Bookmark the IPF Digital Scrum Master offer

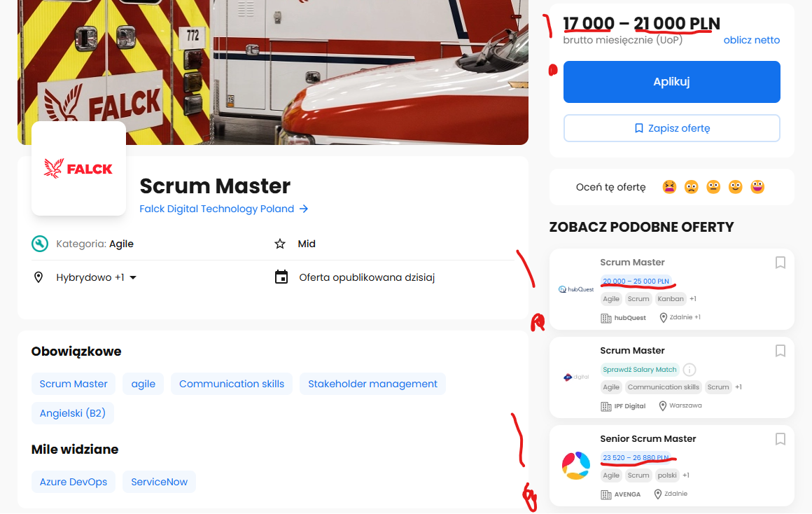click(x=780, y=351)
